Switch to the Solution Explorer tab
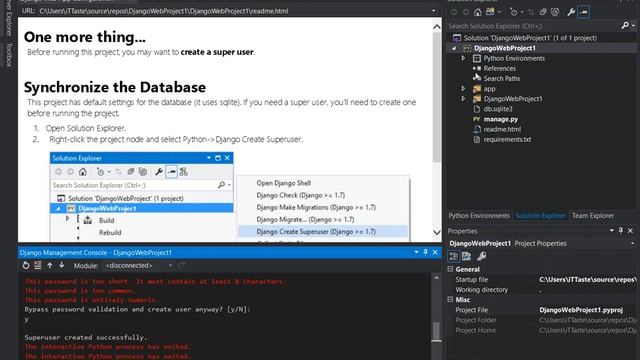640x360 pixels. click(x=540, y=216)
